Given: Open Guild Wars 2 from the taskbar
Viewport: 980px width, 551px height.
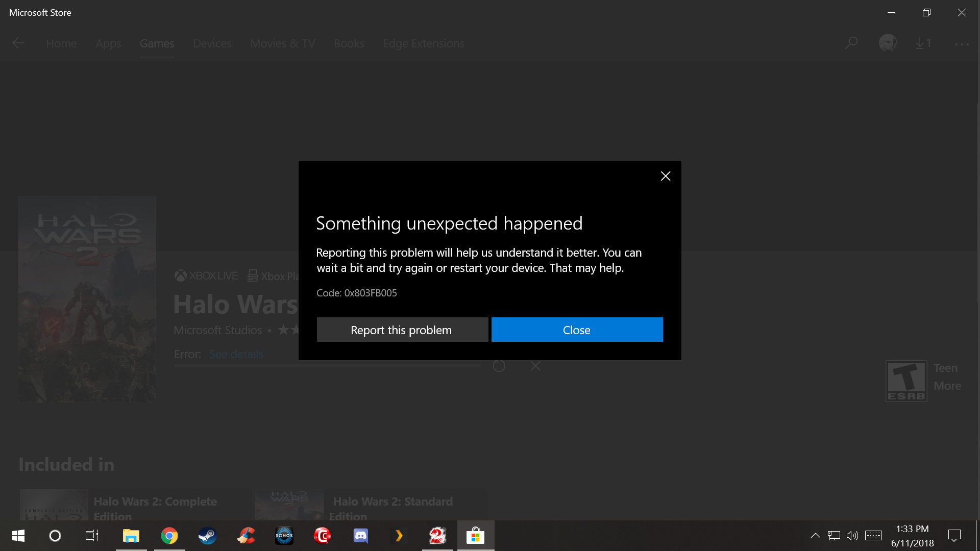Looking at the screenshot, I should coord(437,536).
